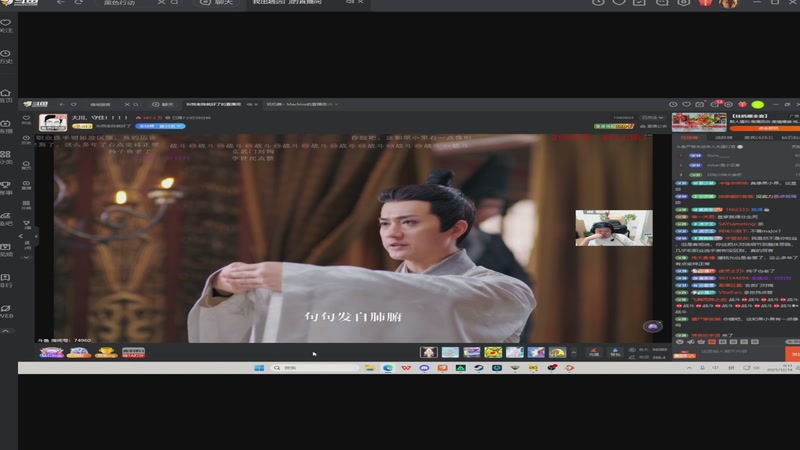The image size is (800, 450).
Task: Open heart follow icon in the inner top bar
Action: pos(687,104)
